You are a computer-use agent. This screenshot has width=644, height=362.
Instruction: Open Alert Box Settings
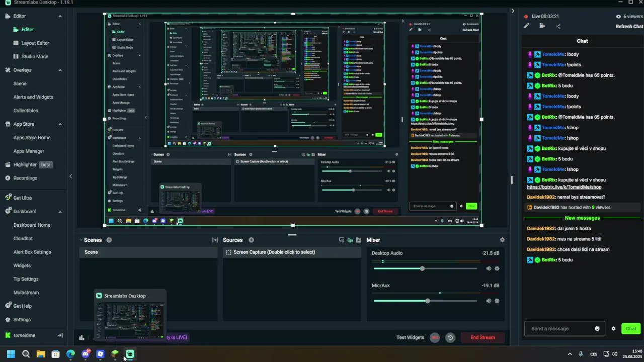(x=32, y=252)
